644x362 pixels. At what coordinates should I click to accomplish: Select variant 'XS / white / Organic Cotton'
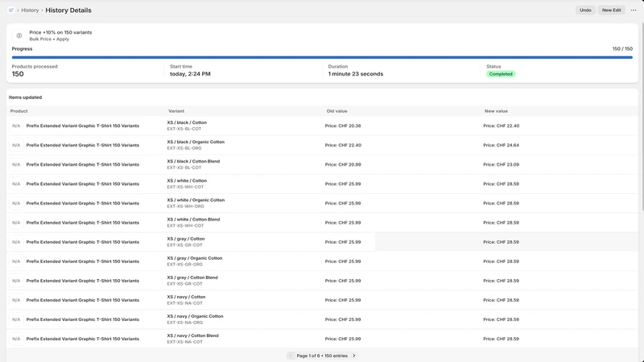pos(196,200)
